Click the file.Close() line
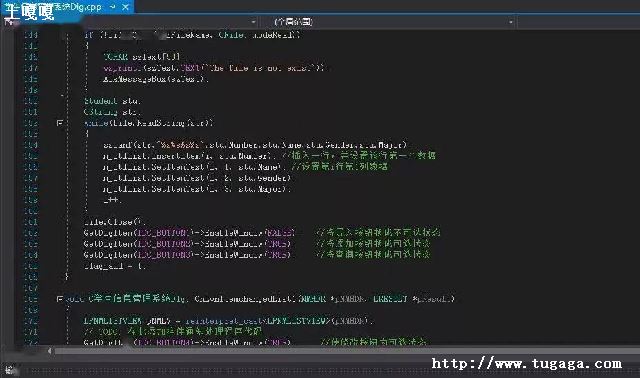 tap(115, 222)
